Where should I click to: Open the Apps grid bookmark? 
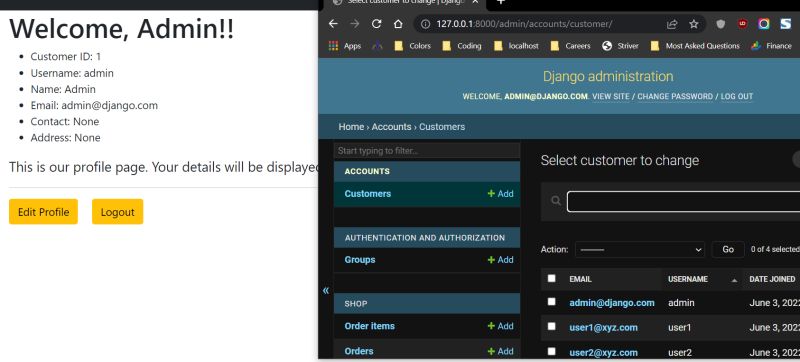345,46
